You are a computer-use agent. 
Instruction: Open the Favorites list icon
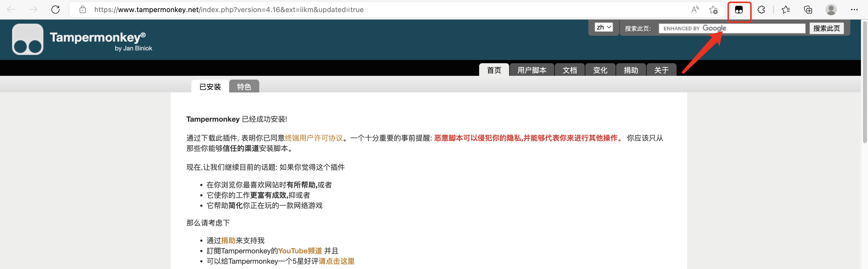(x=786, y=10)
